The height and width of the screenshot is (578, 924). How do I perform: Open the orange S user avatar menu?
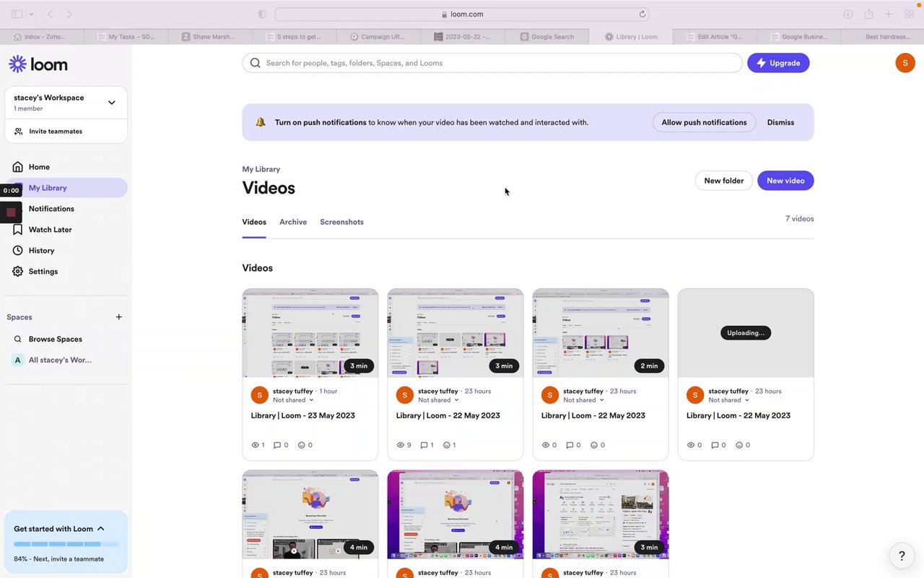click(x=905, y=63)
